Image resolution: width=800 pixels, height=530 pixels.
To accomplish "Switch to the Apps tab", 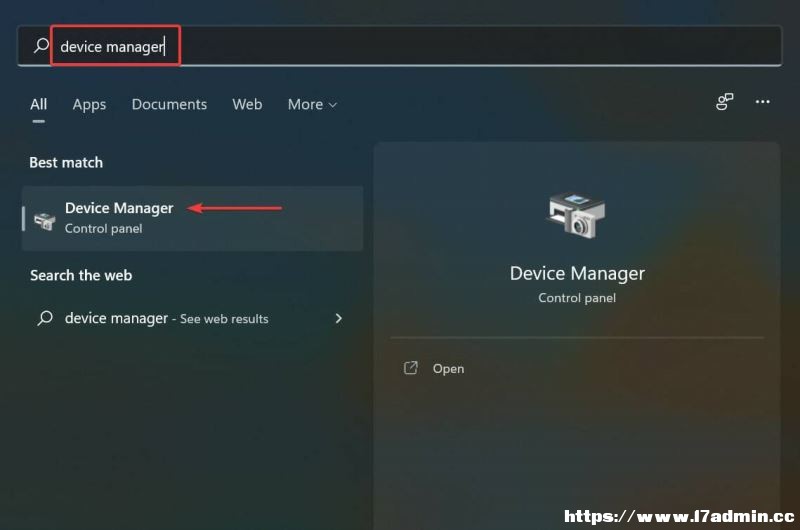I will pyautogui.click(x=89, y=105).
